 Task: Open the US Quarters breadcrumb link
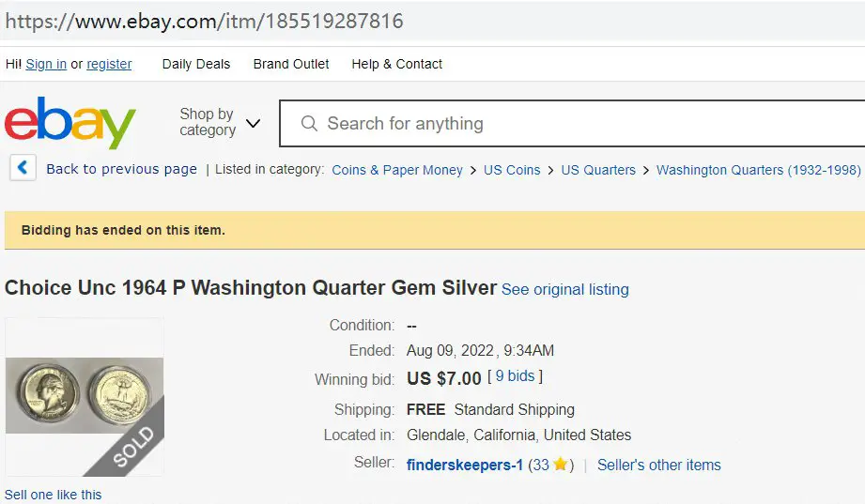tap(598, 170)
